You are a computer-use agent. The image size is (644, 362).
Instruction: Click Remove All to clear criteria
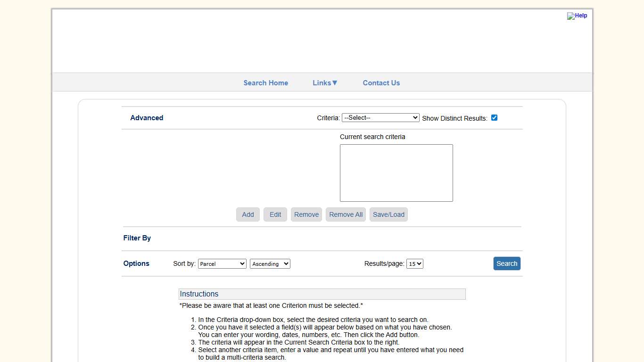(346, 214)
